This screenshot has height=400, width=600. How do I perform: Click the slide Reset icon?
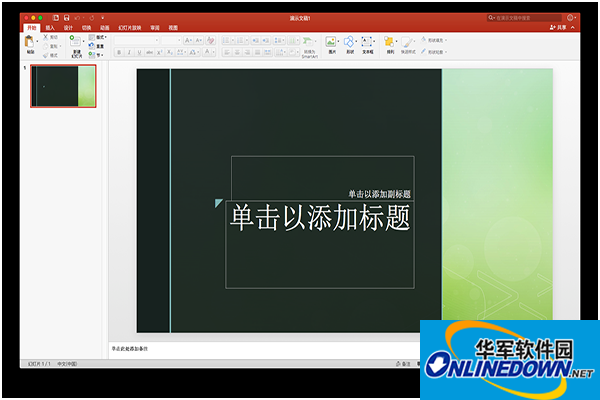pos(92,46)
